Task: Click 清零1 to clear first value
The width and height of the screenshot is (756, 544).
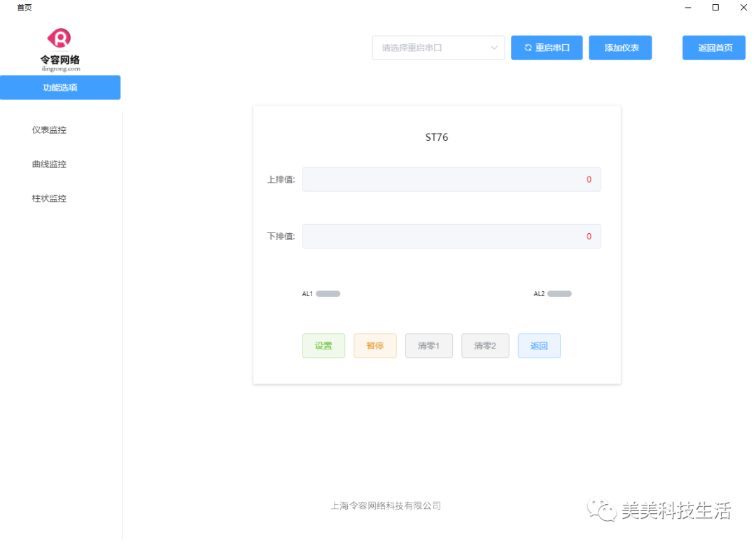Action: click(428, 345)
